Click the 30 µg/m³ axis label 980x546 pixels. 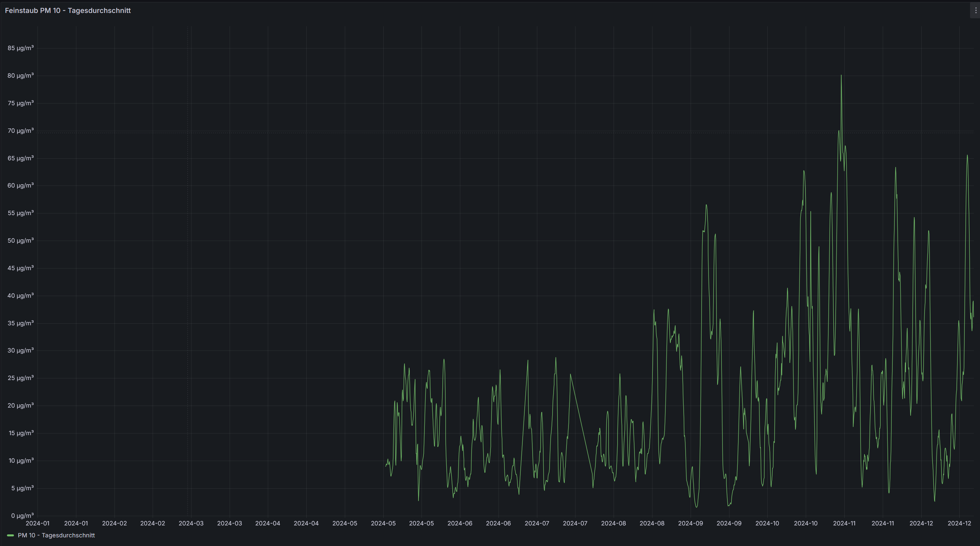tap(21, 351)
